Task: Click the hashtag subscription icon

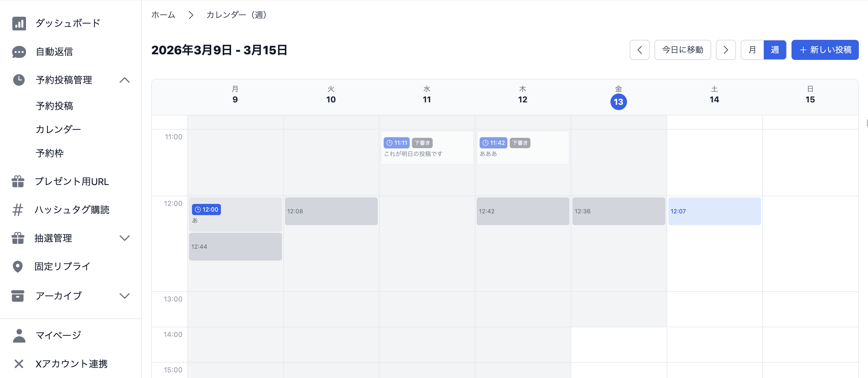Action: click(17, 210)
